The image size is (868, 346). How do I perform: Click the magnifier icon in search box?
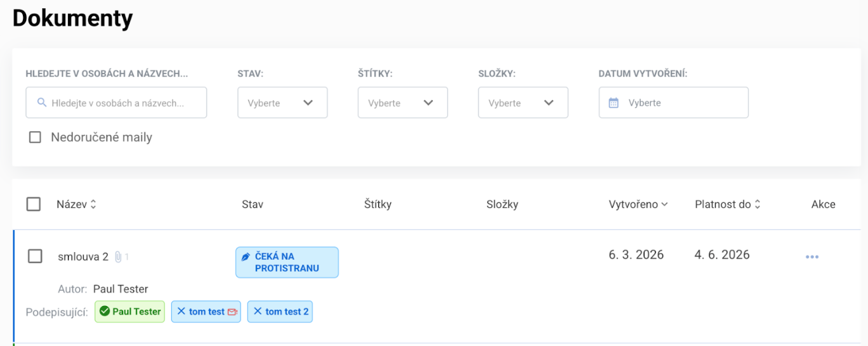pos(42,103)
